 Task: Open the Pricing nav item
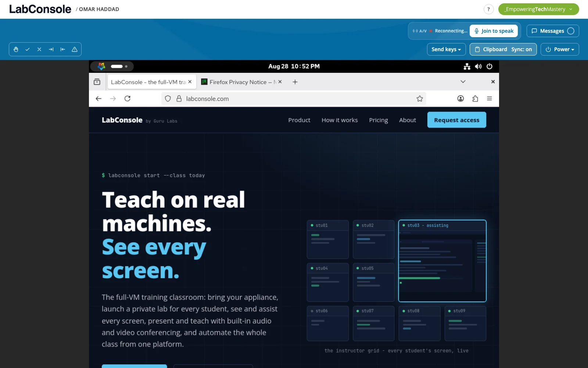point(379,120)
